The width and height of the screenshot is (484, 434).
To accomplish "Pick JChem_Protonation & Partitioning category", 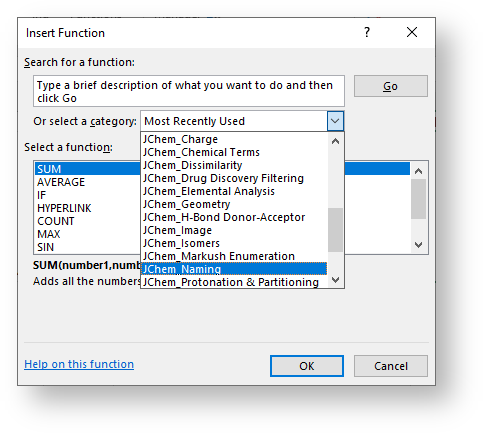I will click(x=234, y=282).
